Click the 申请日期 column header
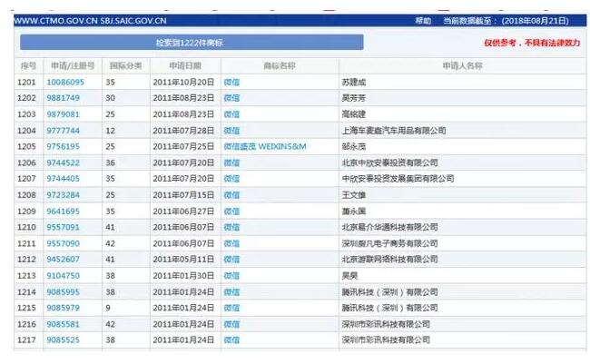Image resolution: width=590 pixels, height=364 pixels. point(185,66)
